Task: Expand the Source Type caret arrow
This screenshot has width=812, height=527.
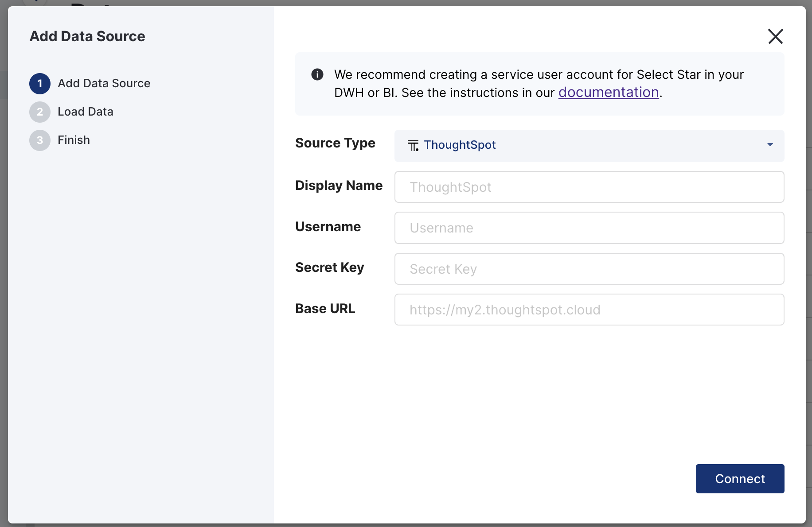Action: [x=770, y=145]
